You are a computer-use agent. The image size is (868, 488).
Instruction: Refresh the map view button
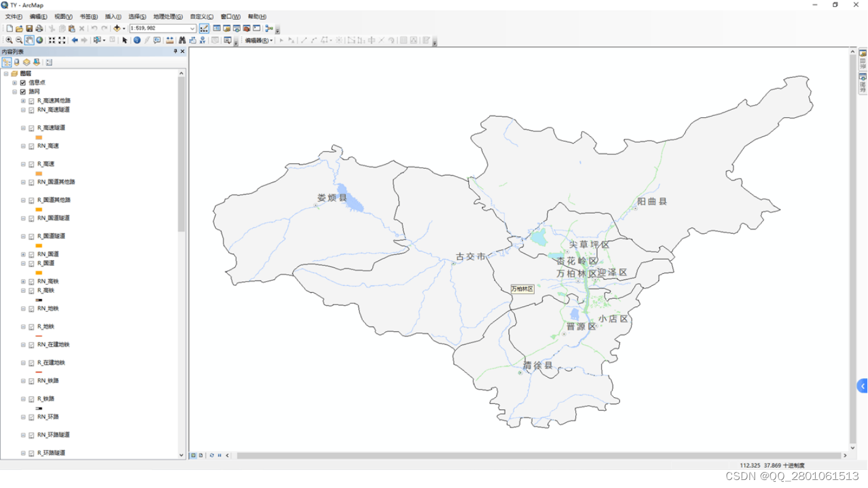pos(212,455)
